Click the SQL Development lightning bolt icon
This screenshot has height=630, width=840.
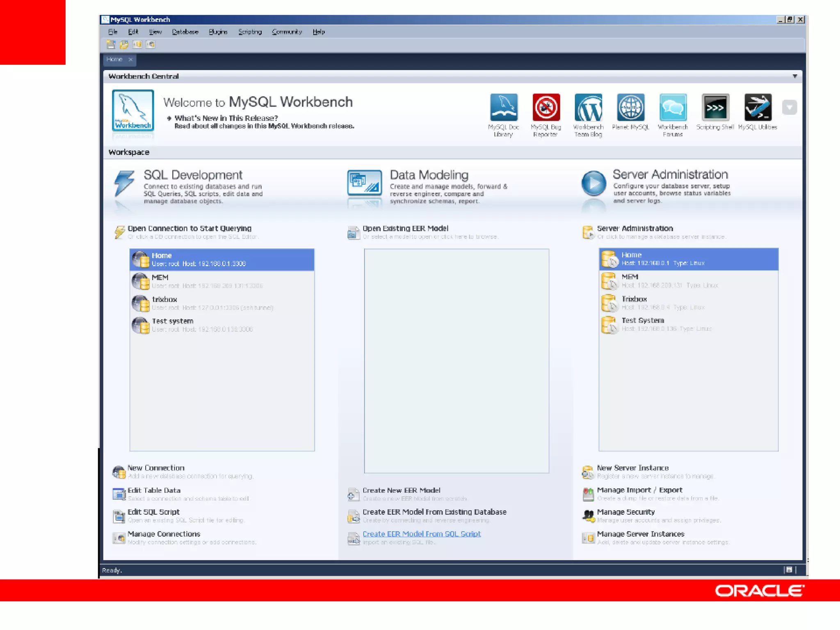pos(124,183)
